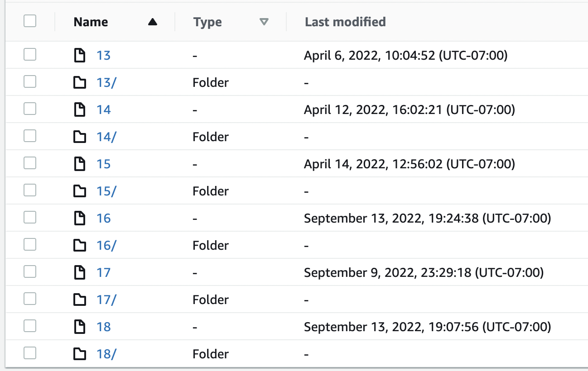Open the Type column filter triangle
Image resolution: width=588 pixels, height=371 pixels.
point(264,21)
